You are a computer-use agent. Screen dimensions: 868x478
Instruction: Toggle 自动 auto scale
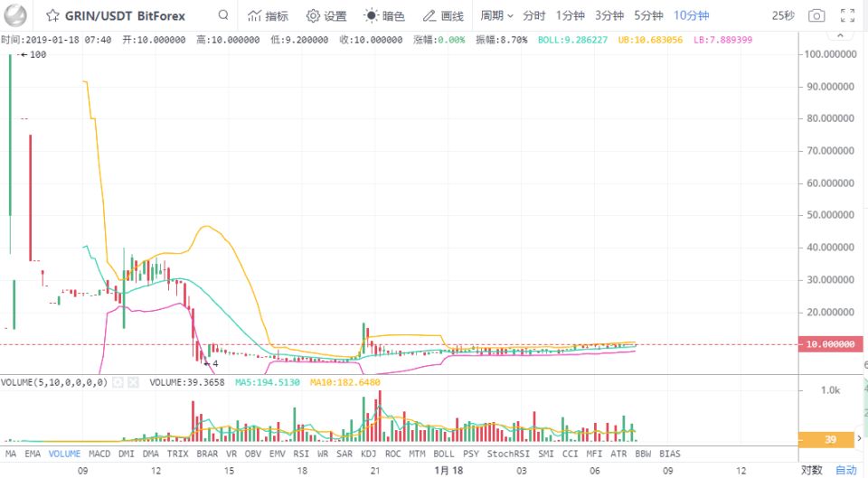click(x=846, y=470)
